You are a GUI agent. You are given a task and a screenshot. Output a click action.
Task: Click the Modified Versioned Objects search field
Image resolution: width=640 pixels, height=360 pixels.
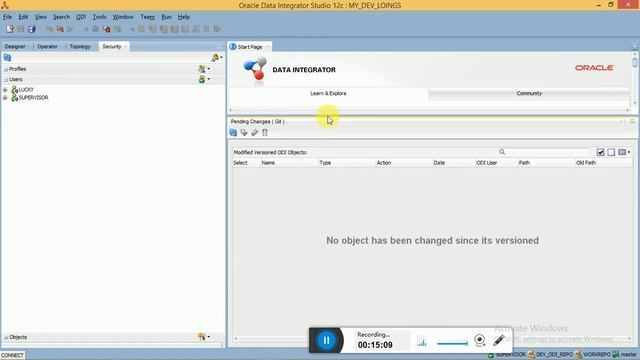[x=549, y=152]
